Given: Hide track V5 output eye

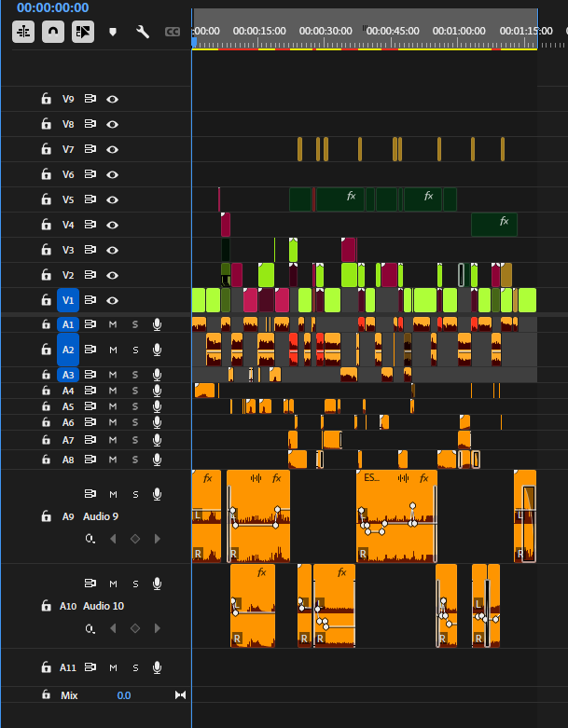Looking at the screenshot, I should (112, 199).
